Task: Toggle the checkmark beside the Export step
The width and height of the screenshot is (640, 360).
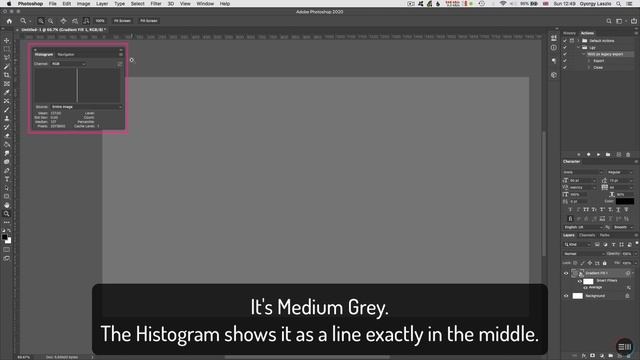Action: 565,61
